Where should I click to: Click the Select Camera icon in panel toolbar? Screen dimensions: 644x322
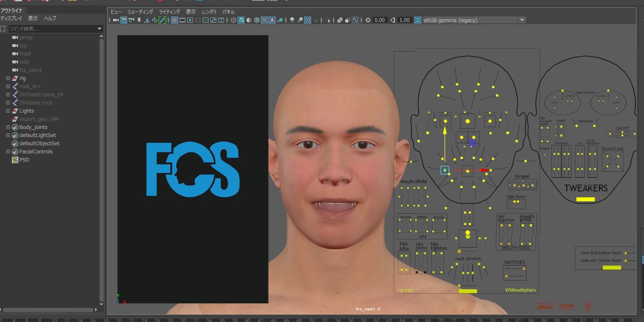tap(115, 20)
